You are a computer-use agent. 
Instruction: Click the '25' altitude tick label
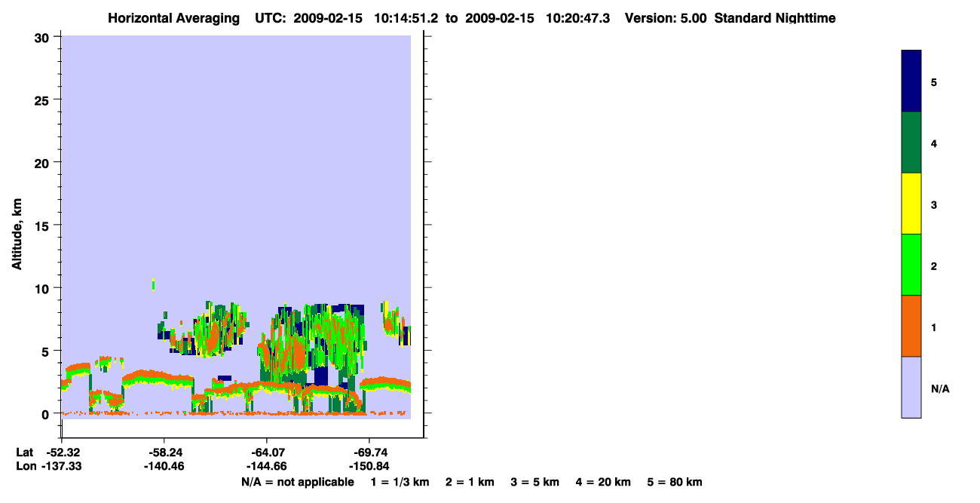[x=44, y=100]
